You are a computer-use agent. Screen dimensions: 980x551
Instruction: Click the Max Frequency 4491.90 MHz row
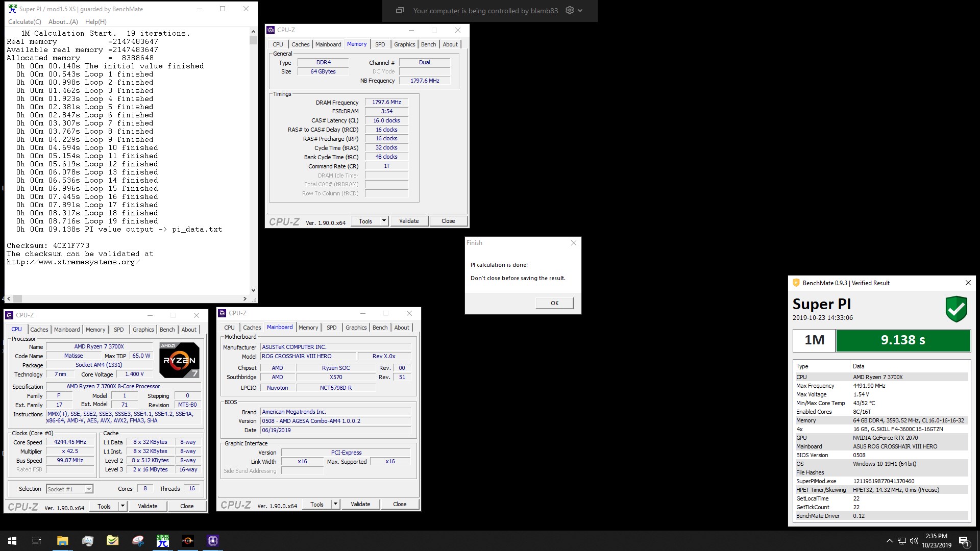(881, 386)
